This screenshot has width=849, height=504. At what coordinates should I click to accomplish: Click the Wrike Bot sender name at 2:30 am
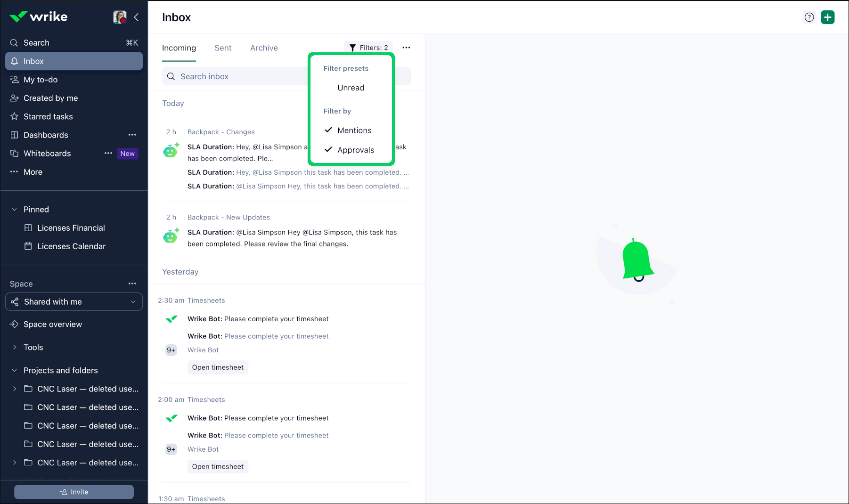203,350
